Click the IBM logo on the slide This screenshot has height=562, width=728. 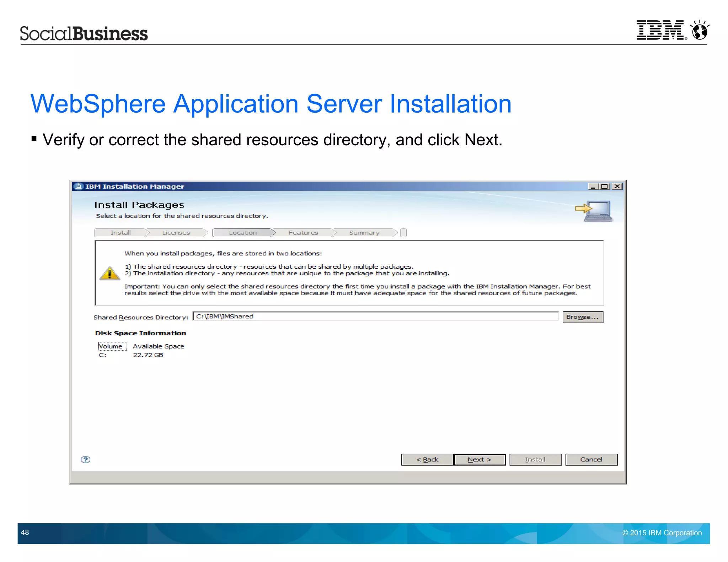(661, 30)
